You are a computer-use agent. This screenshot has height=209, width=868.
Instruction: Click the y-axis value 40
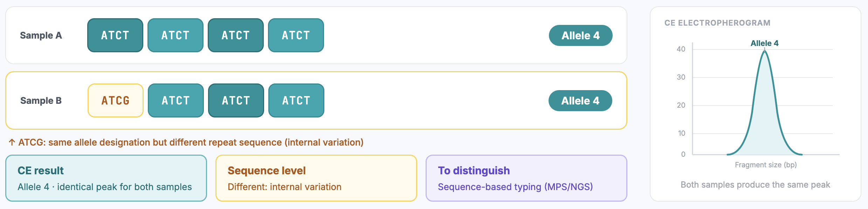(681, 49)
